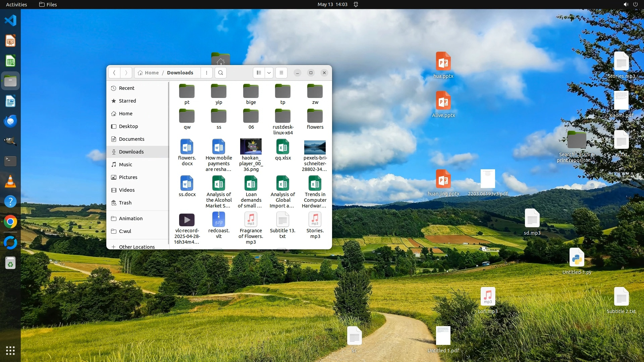Select hua.pptx on the desktop
Viewport: 644px width, 362px height.
coord(443,62)
